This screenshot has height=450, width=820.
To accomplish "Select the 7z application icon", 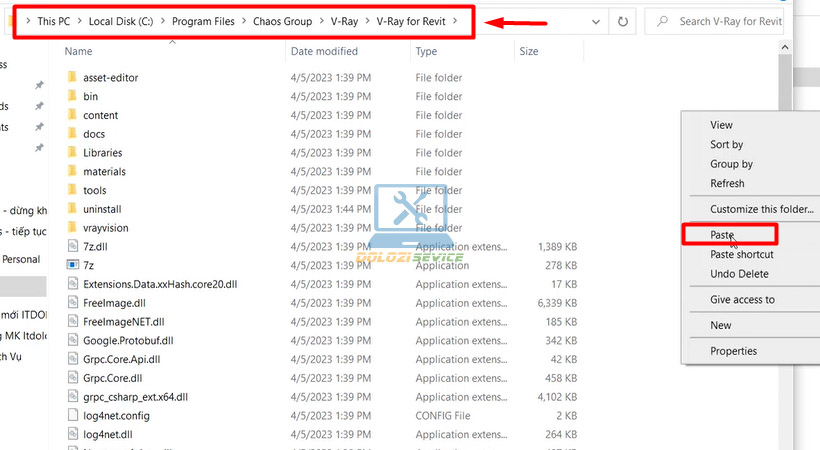I will coord(72,265).
